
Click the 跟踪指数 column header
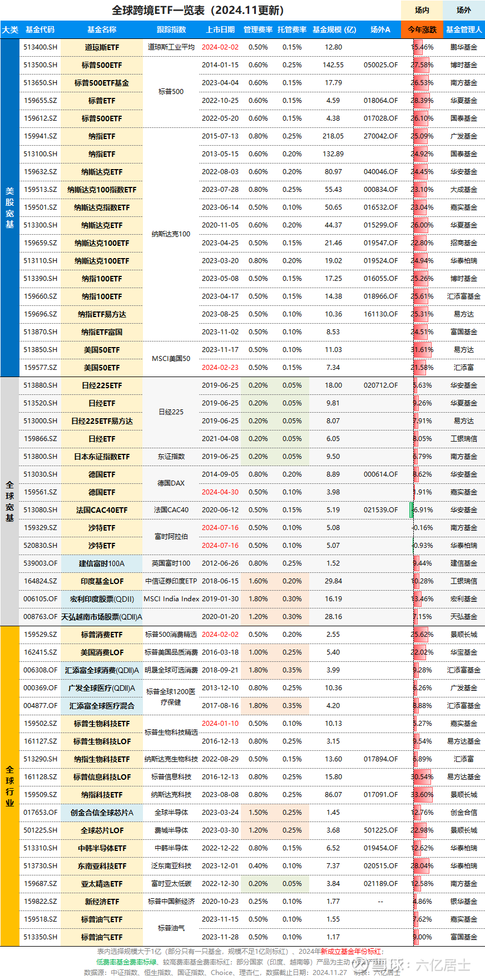tap(171, 29)
